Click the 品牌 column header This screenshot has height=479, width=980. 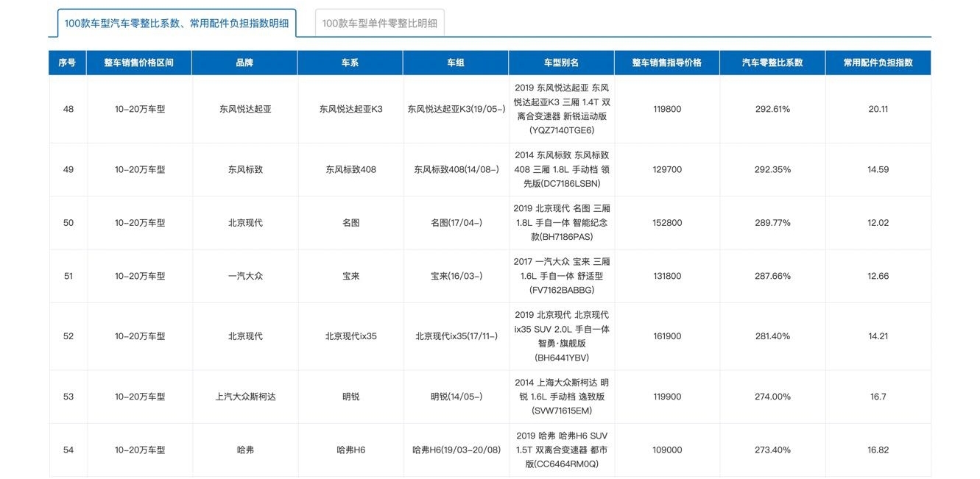click(x=245, y=63)
